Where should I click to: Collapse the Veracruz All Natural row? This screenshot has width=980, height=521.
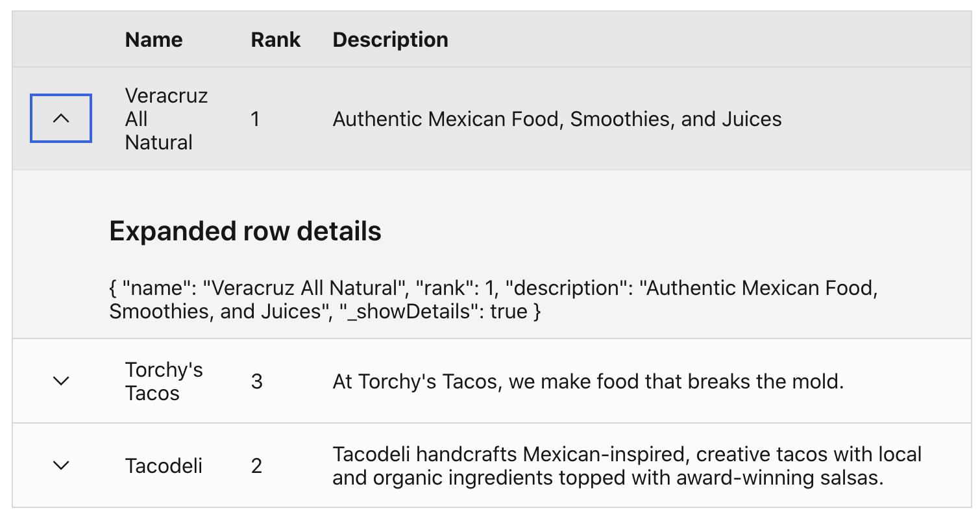61,118
